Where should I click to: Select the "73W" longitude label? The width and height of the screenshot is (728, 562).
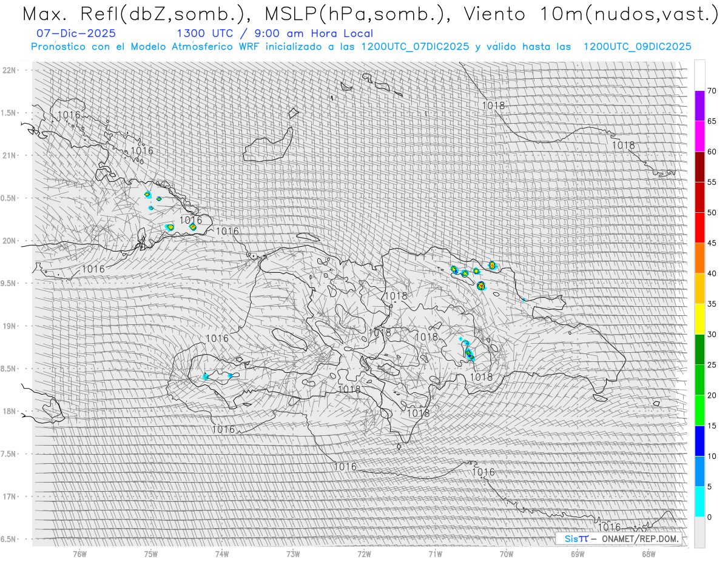pyautogui.click(x=293, y=553)
